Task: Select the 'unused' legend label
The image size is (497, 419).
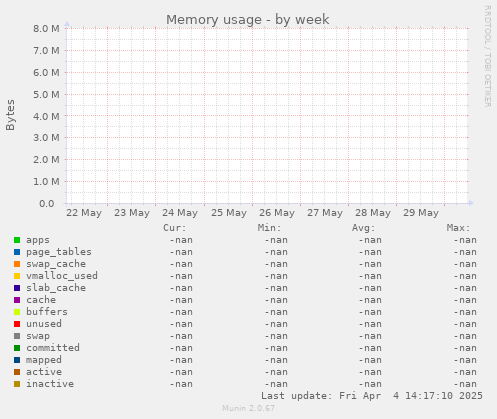Action: tap(44, 324)
